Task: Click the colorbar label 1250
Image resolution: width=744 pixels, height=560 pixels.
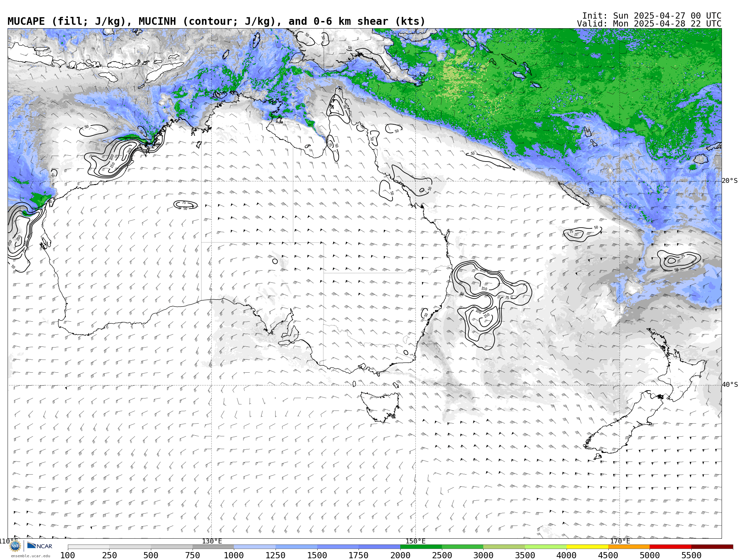Action: point(276,556)
